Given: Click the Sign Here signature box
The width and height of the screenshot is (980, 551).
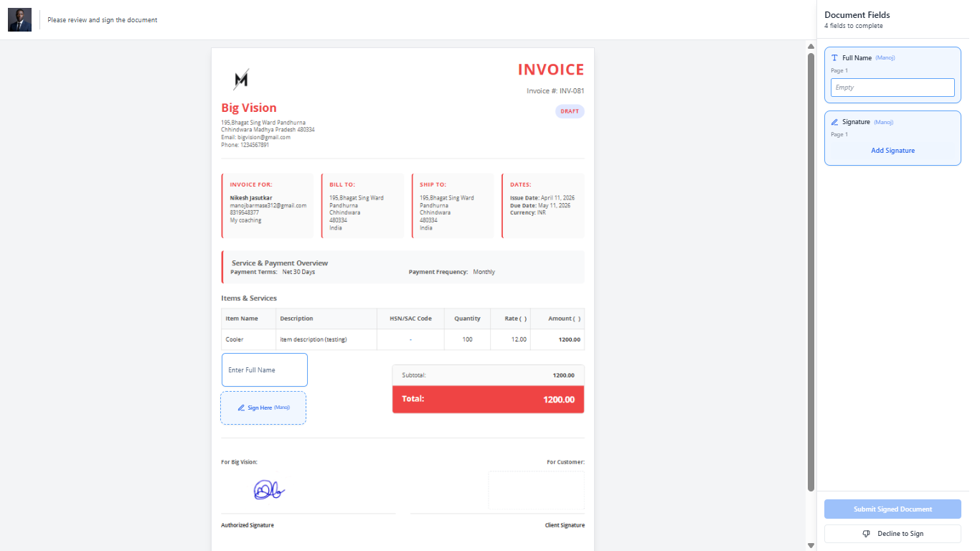Looking at the screenshot, I should (x=263, y=408).
